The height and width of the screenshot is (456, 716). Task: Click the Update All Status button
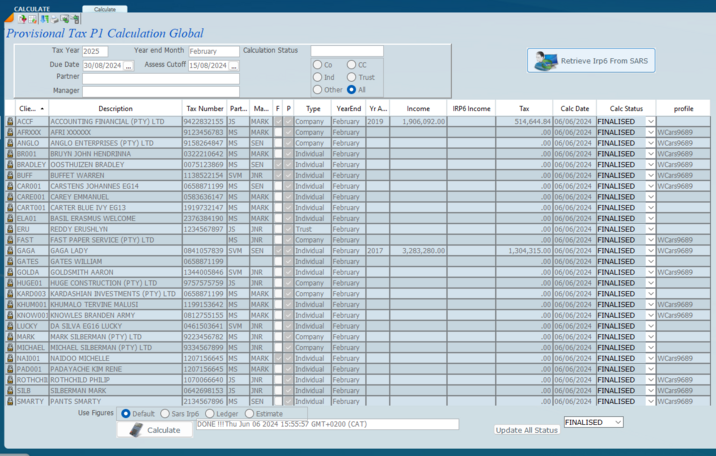(x=527, y=430)
